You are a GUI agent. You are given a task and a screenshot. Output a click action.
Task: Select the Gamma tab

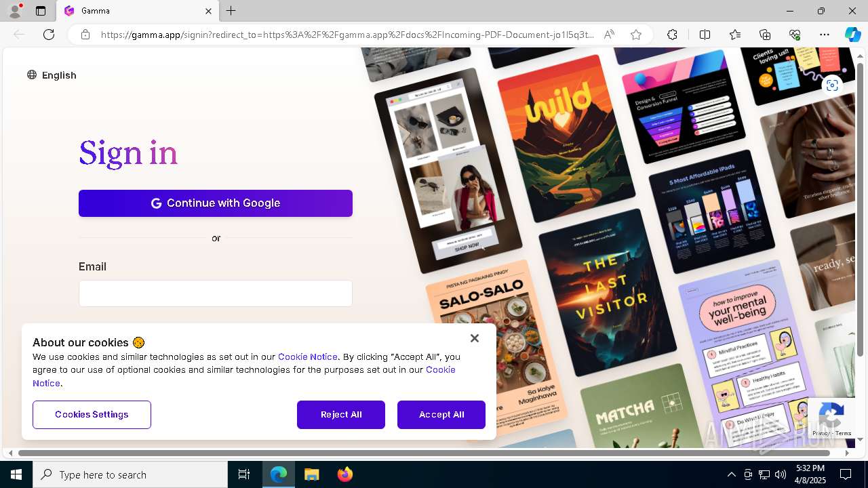(x=138, y=11)
